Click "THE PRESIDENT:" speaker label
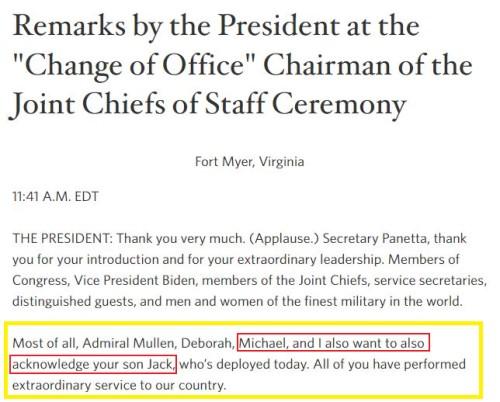 61,238
